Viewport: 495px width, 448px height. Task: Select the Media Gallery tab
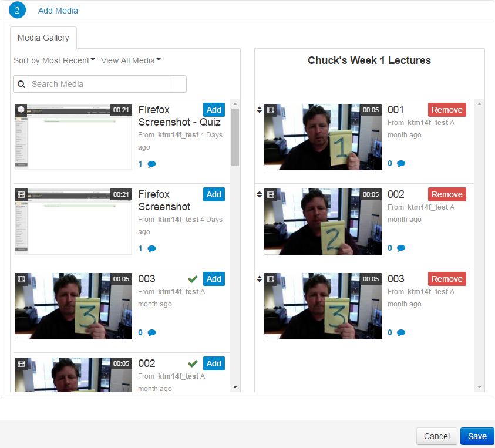[43, 38]
